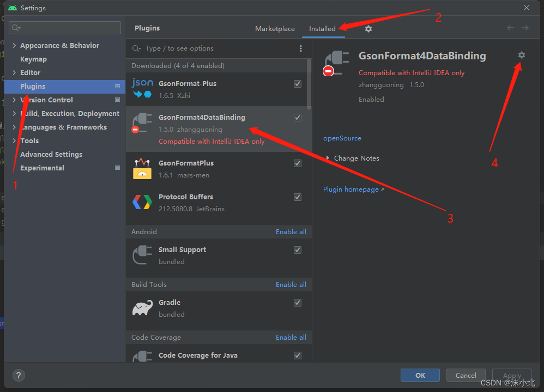Screen dimensions: 544x392
Task: Switch to the Marketplace tab
Action: point(275,29)
